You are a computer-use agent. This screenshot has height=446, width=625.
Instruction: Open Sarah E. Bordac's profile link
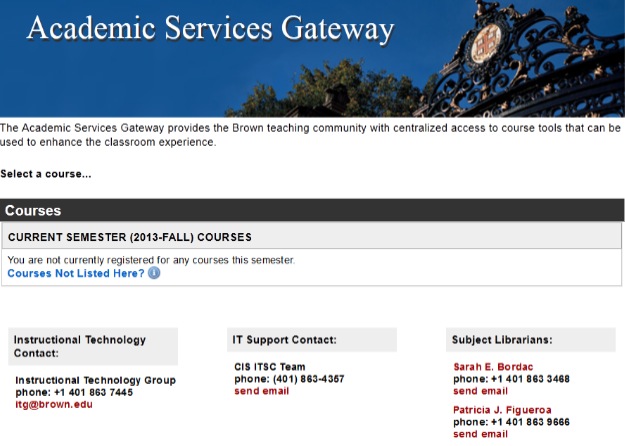click(493, 367)
